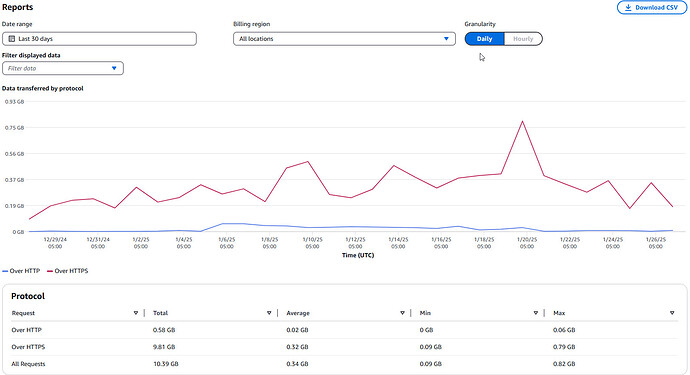The image size is (690, 375).
Task: Select the Over HTTP table row label
Action: 26,330
